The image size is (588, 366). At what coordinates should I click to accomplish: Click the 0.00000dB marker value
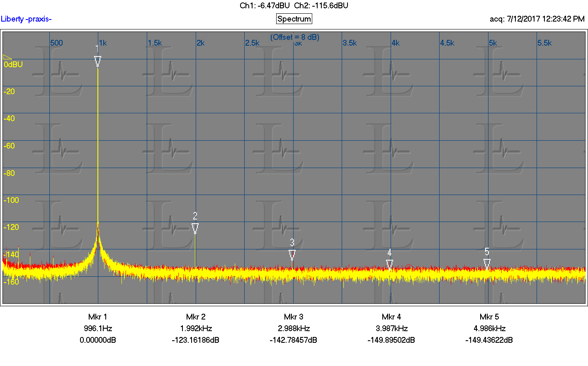point(98,340)
